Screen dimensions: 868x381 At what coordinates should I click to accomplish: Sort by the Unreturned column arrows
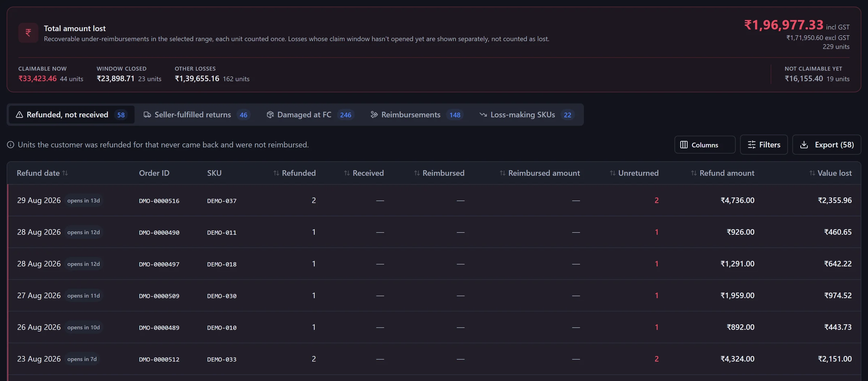[613, 173]
